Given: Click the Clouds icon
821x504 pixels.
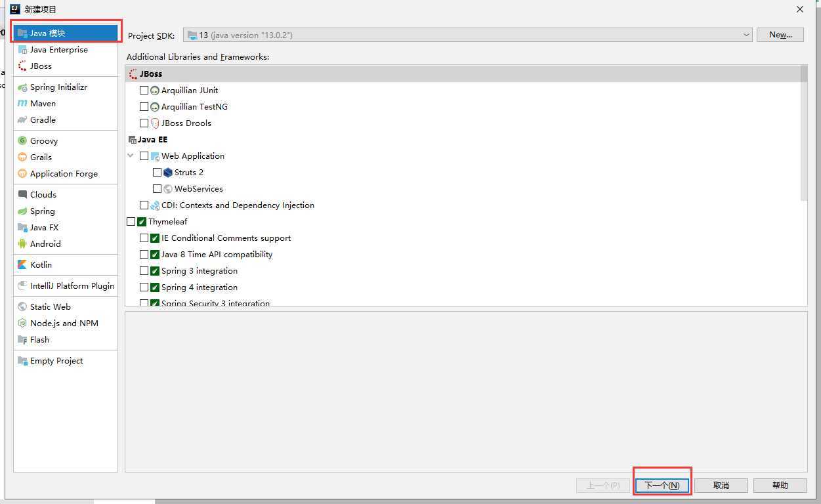Looking at the screenshot, I should 22,194.
